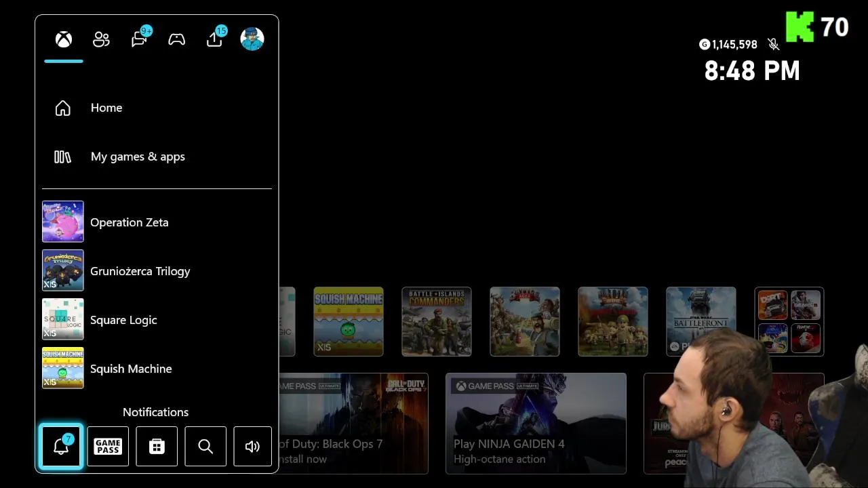
Task: Launch Operation Zeta from the recent list
Action: pyautogui.click(x=157, y=222)
